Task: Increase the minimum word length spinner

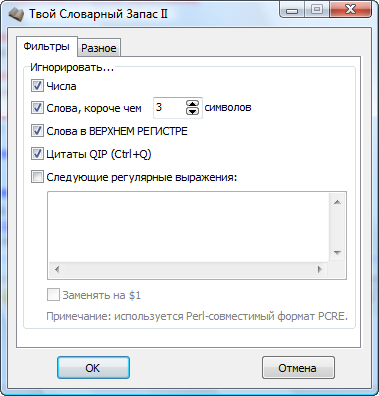Action: point(192,104)
